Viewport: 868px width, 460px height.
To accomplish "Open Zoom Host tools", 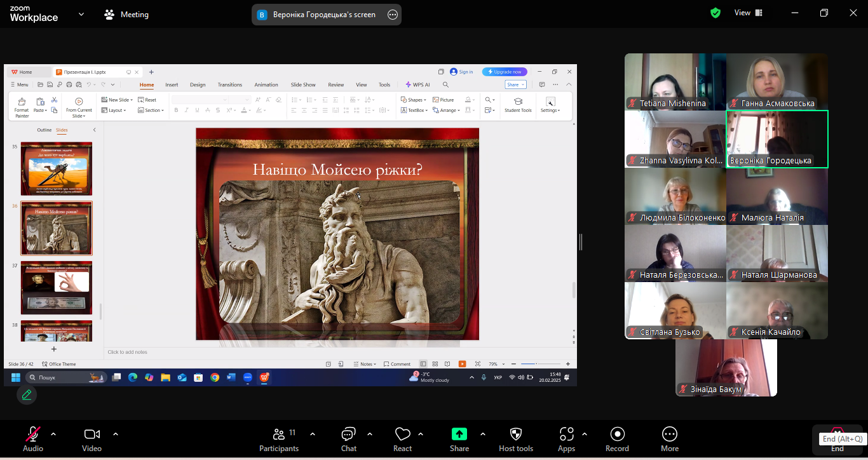I will tap(516, 439).
